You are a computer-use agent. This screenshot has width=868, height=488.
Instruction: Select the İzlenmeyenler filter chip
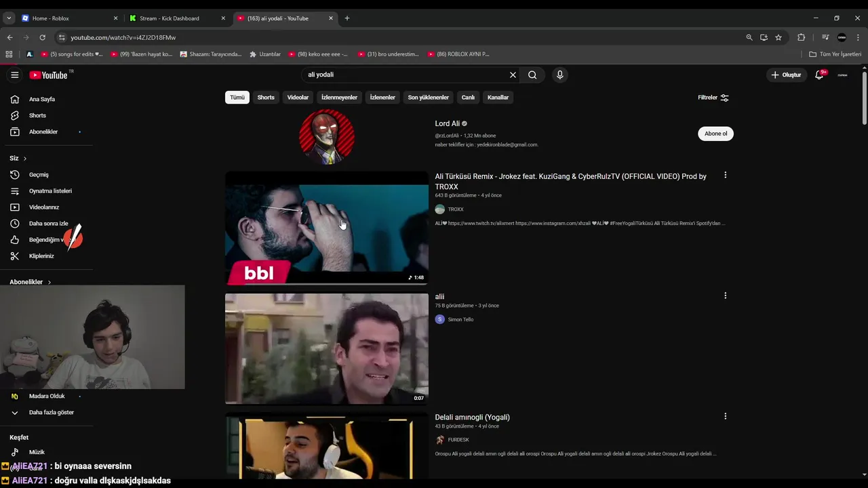(x=339, y=98)
